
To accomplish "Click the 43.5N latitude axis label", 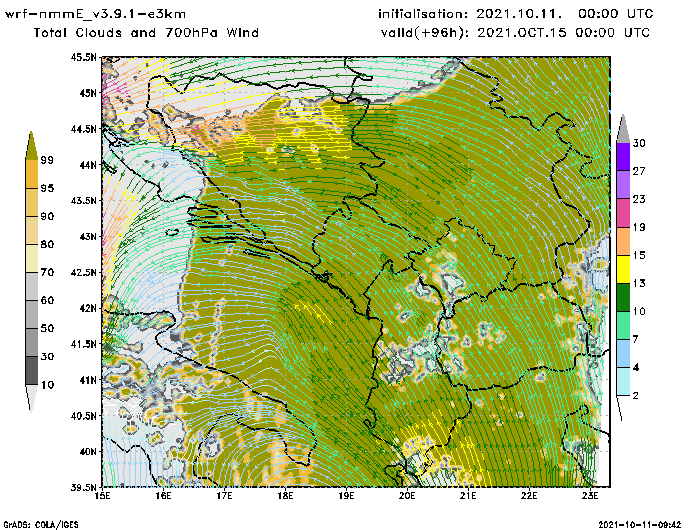I will 83,200.
